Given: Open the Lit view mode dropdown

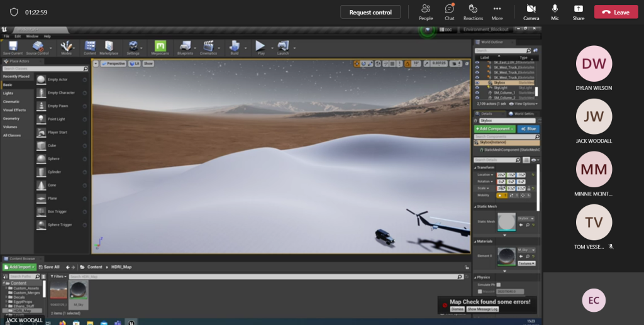Looking at the screenshot, I should click(134, 63).
